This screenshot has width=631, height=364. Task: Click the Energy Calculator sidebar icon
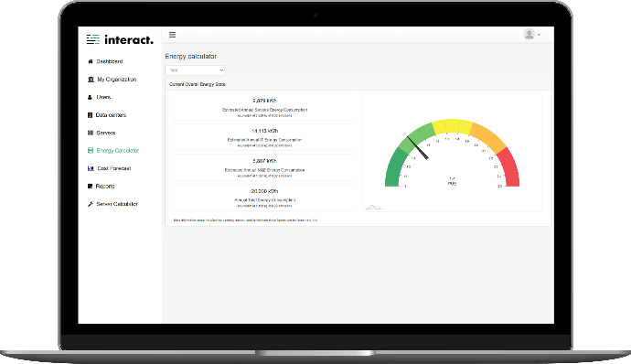[91, 151]
